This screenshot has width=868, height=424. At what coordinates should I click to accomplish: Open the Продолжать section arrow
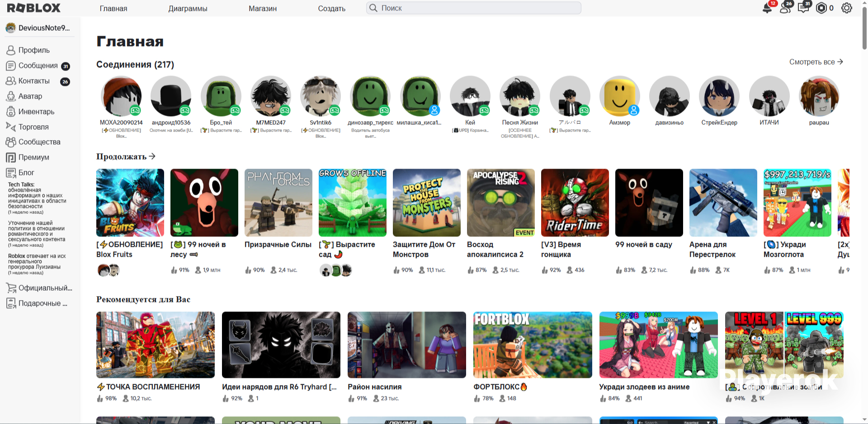point(152,156)
